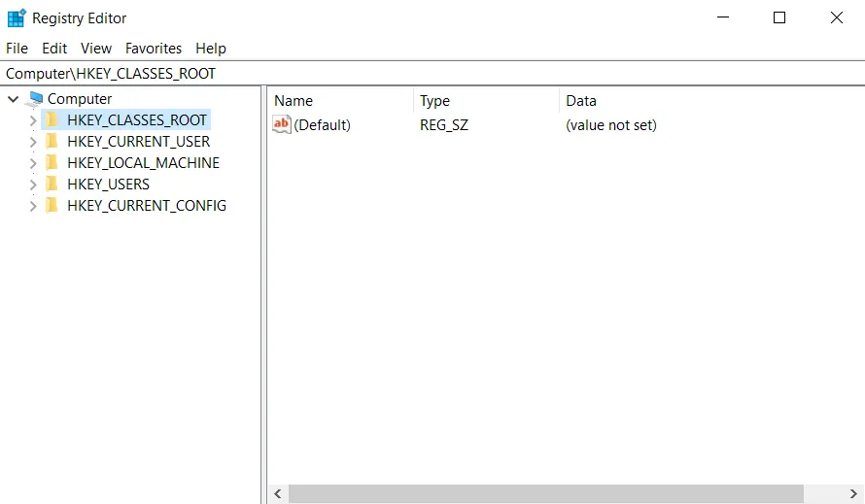
Task: Maximize the Registry Editor window
Action: click(x=779, y=17)
